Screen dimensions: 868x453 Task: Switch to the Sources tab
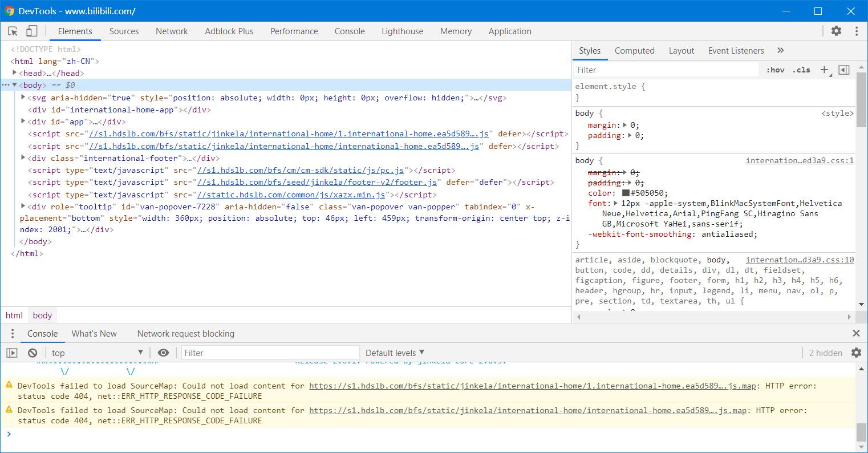coord(124,31)
